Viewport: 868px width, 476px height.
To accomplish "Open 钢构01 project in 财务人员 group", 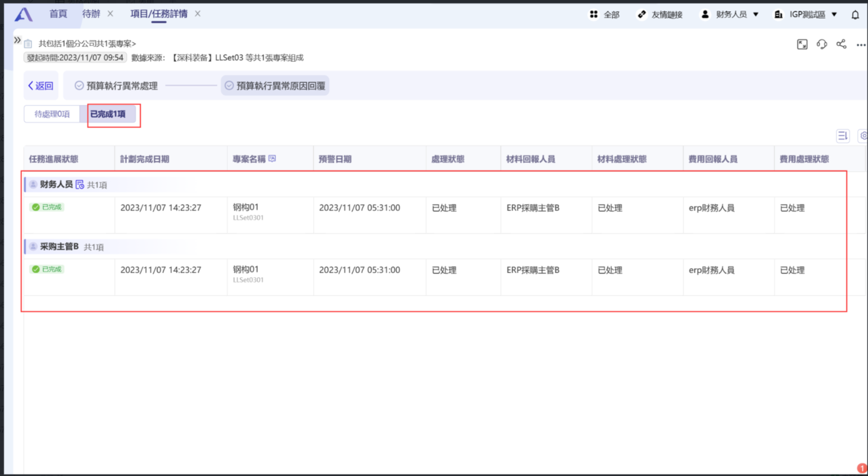I will click(246, 207).
